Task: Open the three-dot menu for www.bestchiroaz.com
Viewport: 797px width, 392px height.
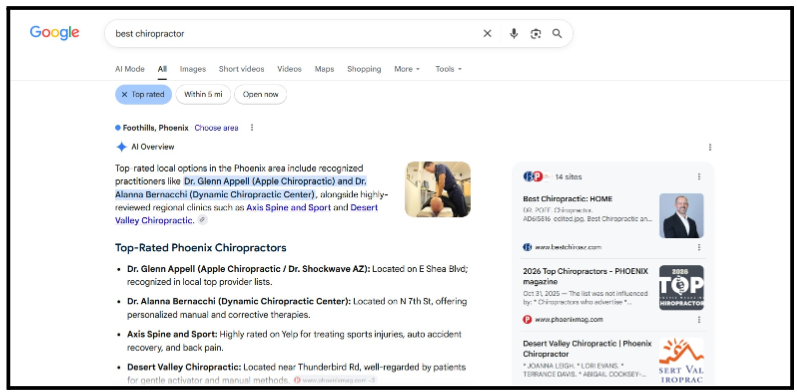Action: click(699, 247)
